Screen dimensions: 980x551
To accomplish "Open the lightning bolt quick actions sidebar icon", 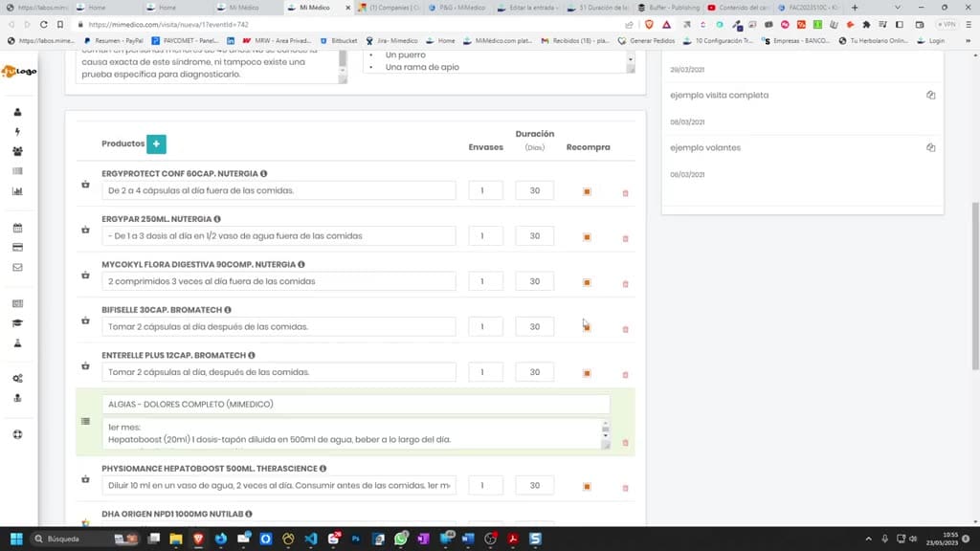I will pyautogui.click(x=17, y=132).
